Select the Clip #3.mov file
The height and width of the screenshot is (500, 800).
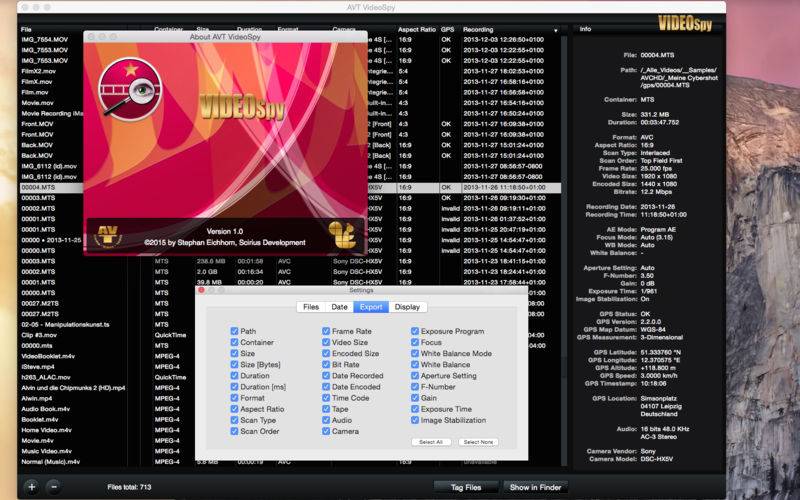pyautogui.click(x=39, y=335)
